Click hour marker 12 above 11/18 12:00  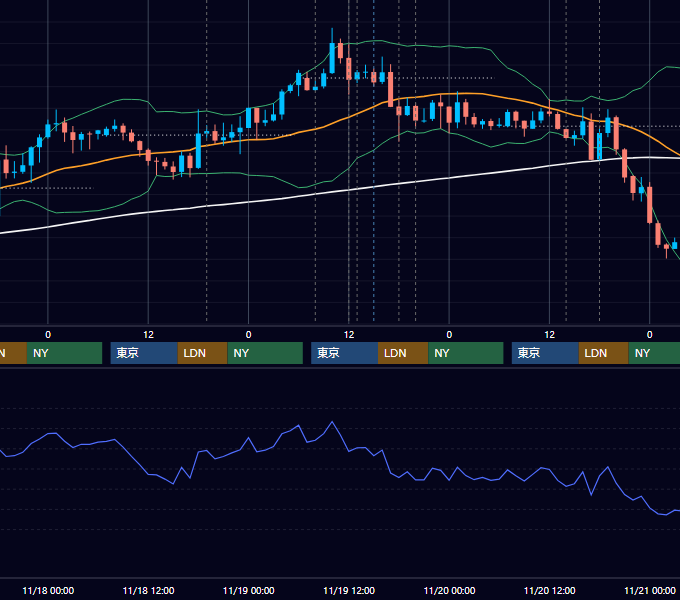pyautogui.click(x=148, y=335)
